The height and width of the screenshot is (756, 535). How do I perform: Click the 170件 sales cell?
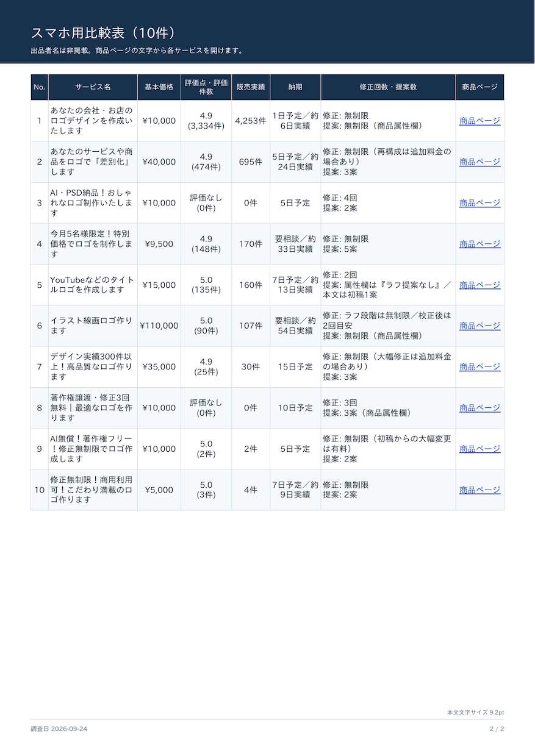[x=251, y=244]
